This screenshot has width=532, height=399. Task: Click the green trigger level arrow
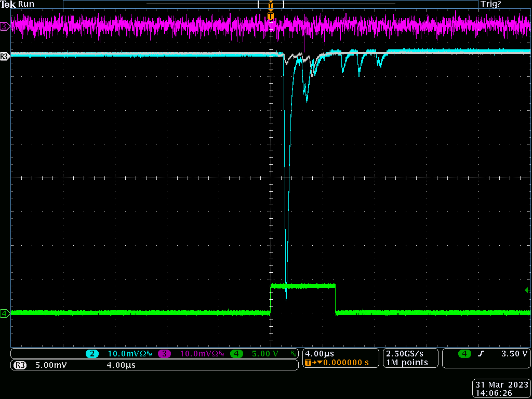527,290
